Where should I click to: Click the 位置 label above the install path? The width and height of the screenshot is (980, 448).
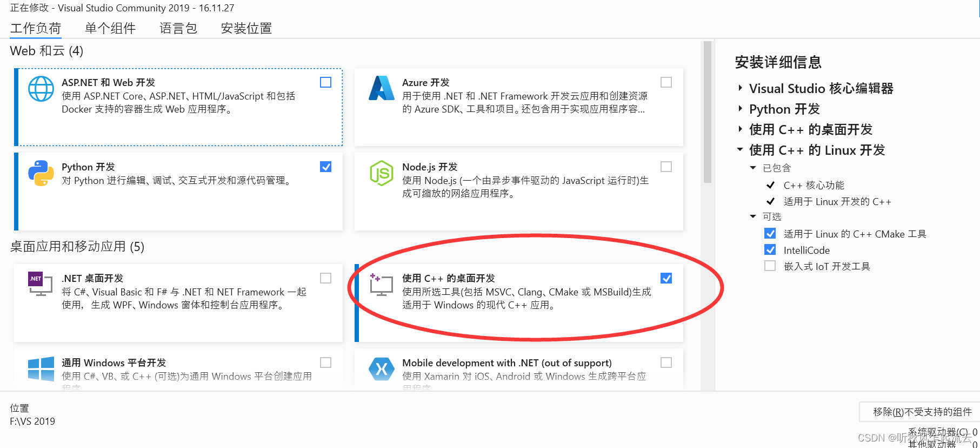pyautogui.click(x=19, y=408)
